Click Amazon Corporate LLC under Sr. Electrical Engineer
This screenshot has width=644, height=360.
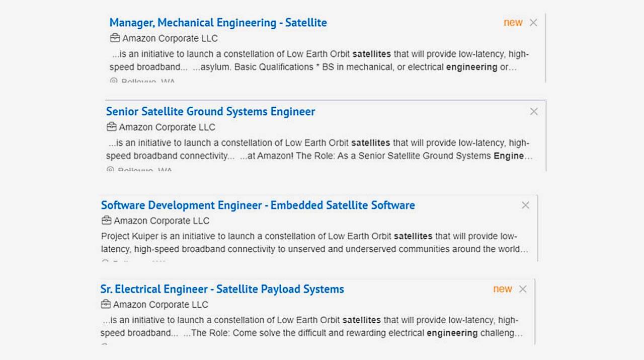click(160, 305)
